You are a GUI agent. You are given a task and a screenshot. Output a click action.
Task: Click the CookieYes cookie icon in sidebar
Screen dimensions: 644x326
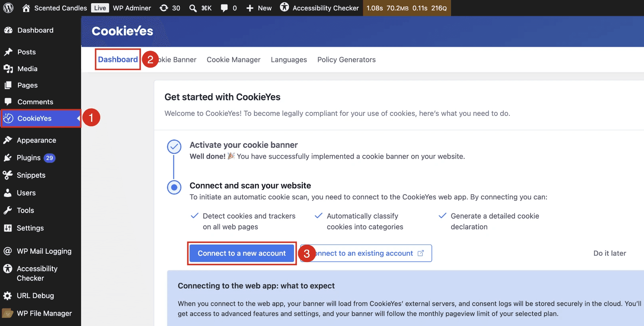coord(8,118)
